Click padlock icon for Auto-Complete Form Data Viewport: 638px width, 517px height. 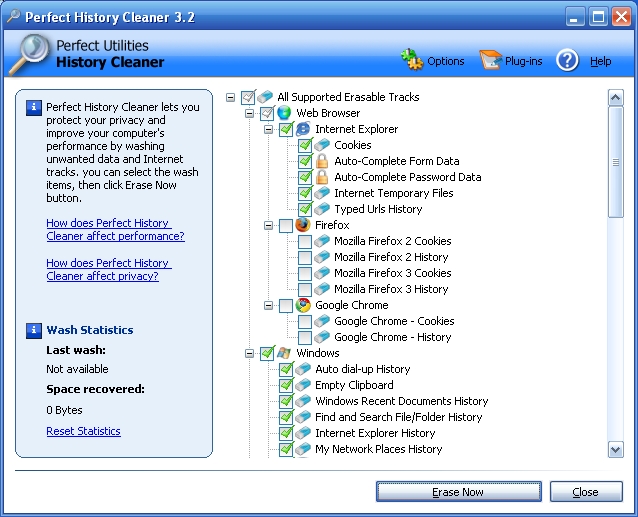322,161
